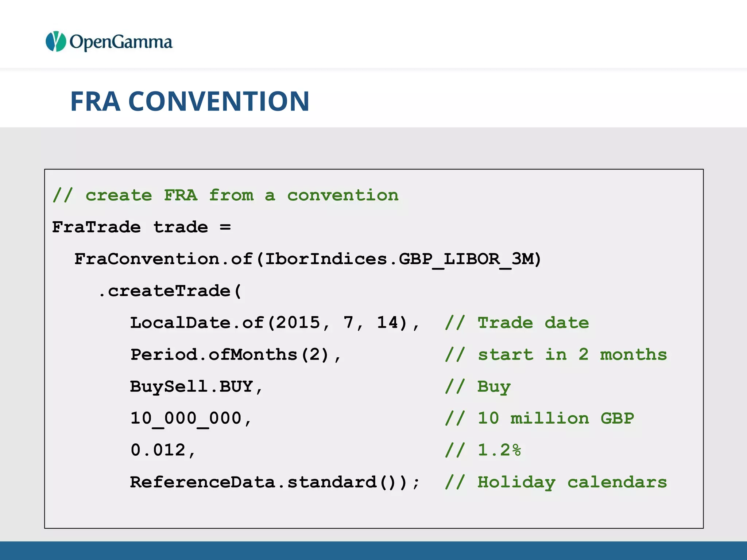Click the 'LocalDate.of(2015, 7, 14),' argument
747x560 pixels.
275,323
